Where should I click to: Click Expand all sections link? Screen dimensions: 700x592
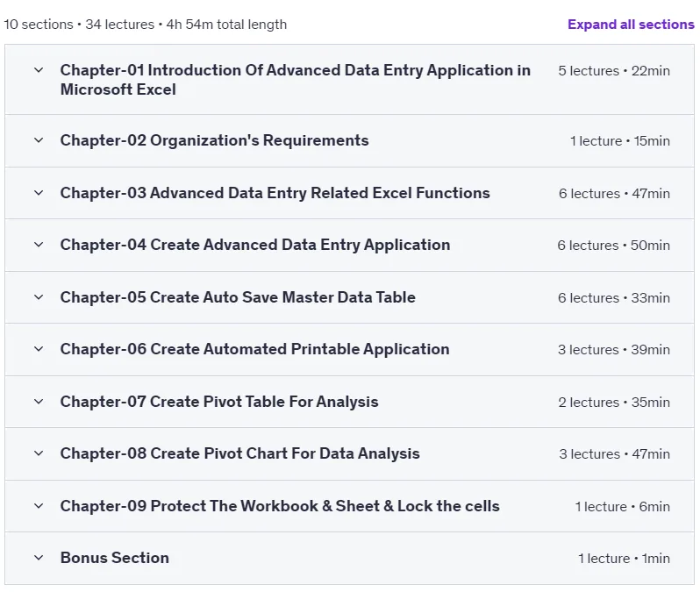click(631, 24)
